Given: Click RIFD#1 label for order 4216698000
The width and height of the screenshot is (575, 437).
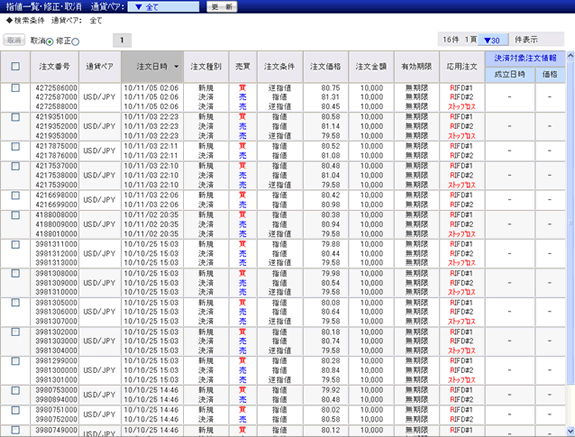Looking at the screenshot, I should [461, 195].
